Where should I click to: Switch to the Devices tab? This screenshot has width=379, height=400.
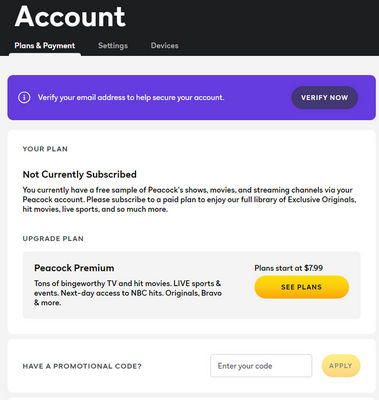(x=165, y=46)
